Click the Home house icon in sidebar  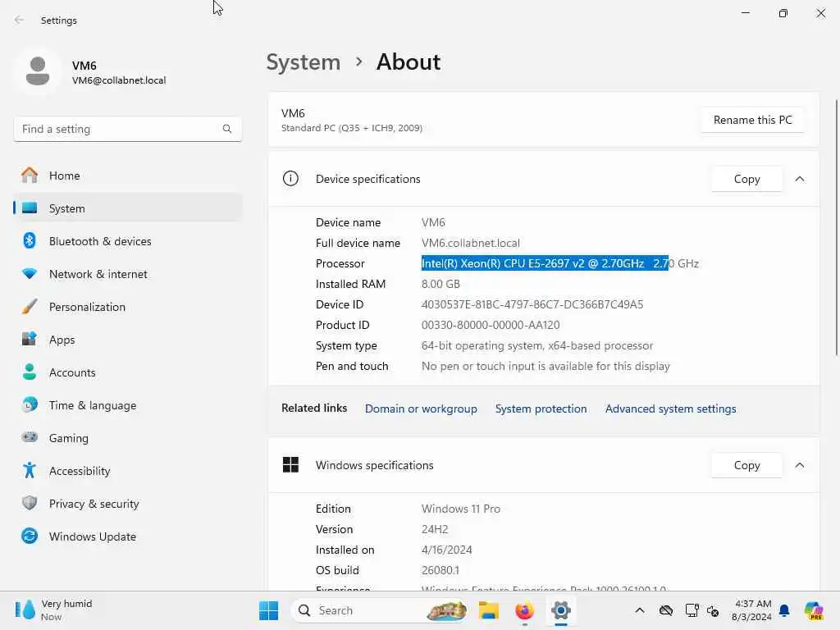30,176
